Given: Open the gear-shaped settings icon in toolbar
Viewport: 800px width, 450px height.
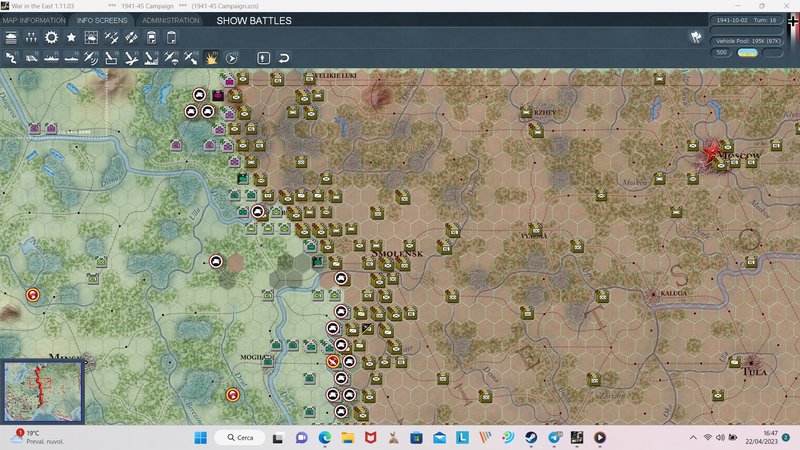Looking at the screenshot, I should click(51, 38).
